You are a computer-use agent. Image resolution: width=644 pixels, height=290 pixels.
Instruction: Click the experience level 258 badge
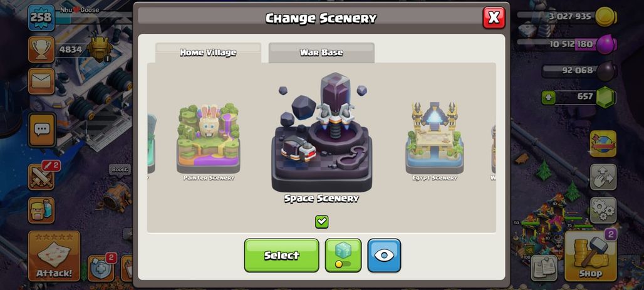click(41, 18)
